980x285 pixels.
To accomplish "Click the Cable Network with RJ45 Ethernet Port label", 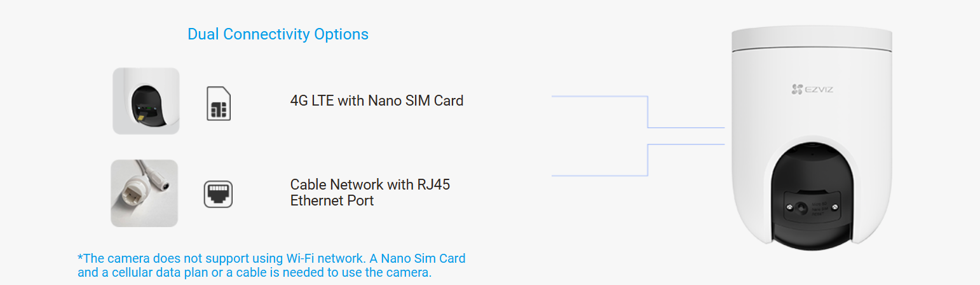I will [370, 192].
